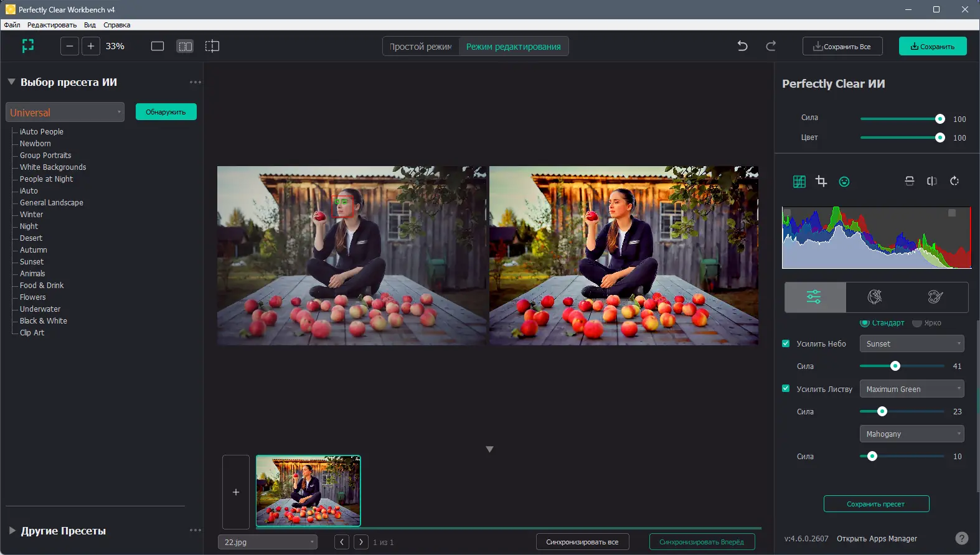Open the histogram grid tool
This screenshot has width=980, height=555.
pos(799,182)
